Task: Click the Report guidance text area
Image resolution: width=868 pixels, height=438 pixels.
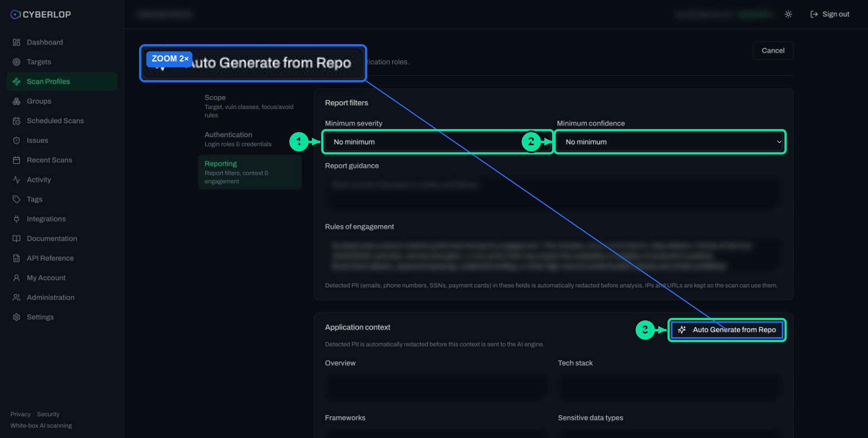Action: (x=553, y=195)
